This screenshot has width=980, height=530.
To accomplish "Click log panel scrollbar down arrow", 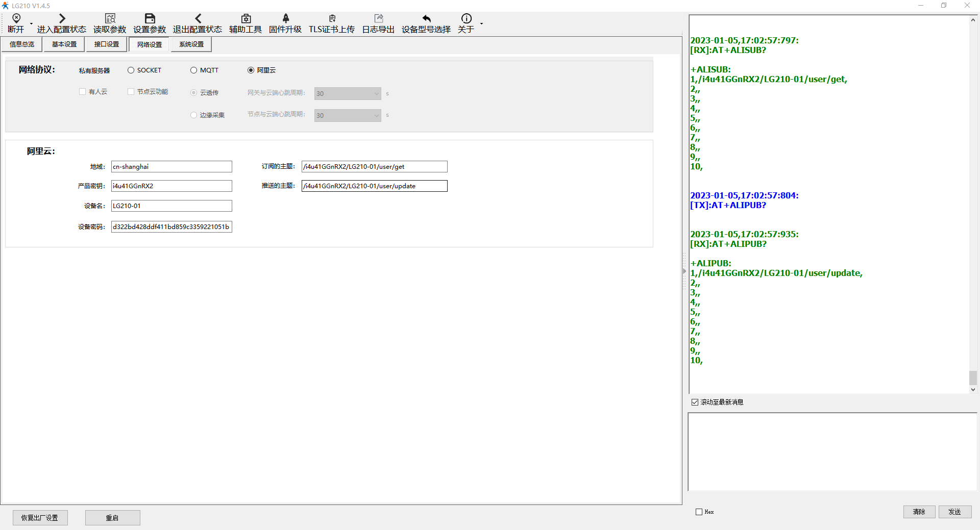I will click(x=973, y=389).
